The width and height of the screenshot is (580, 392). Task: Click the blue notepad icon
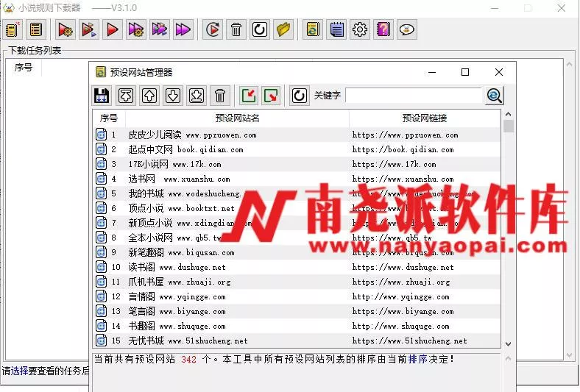coord(336,29)
